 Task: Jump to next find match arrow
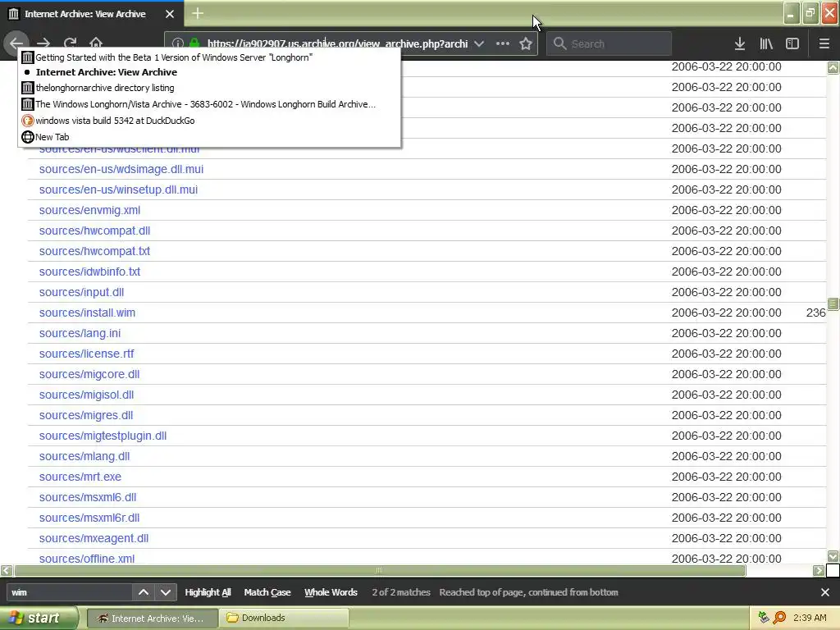(166, 592)
